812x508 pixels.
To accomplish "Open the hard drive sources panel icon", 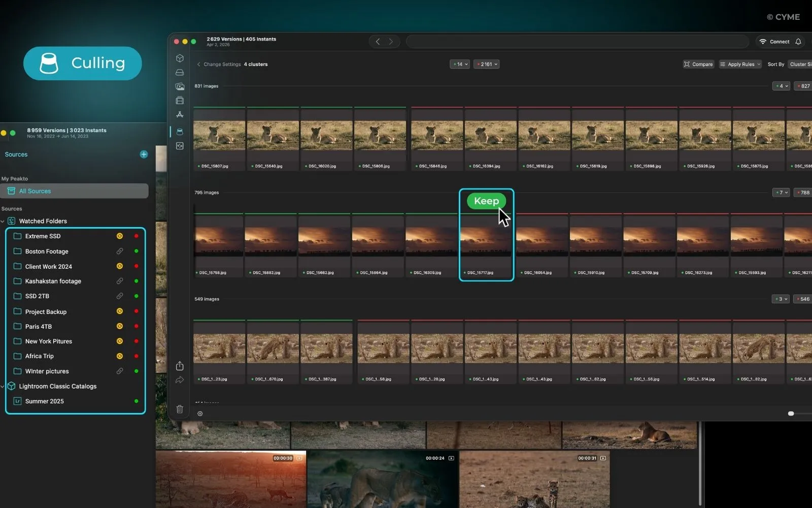I will (180, 72).
